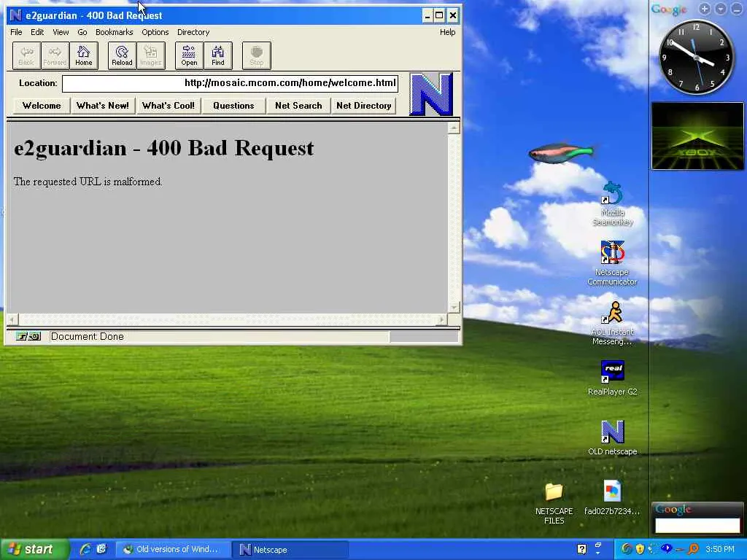Open the Options menu
This screenshot has height=560, width=747.
[x=155, y=32]
